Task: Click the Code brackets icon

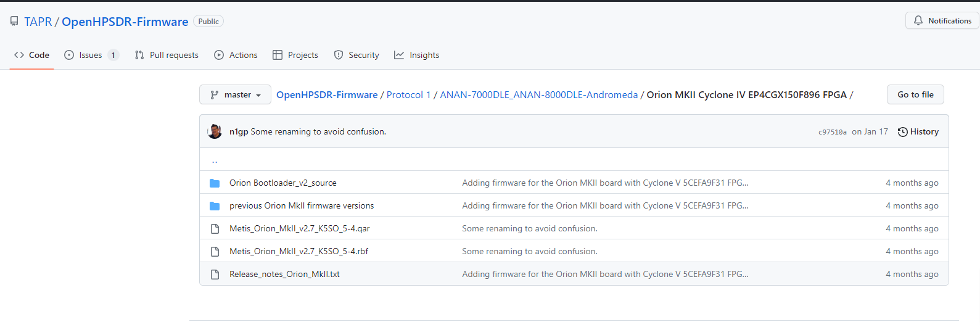Action: [x=19, y=55]
